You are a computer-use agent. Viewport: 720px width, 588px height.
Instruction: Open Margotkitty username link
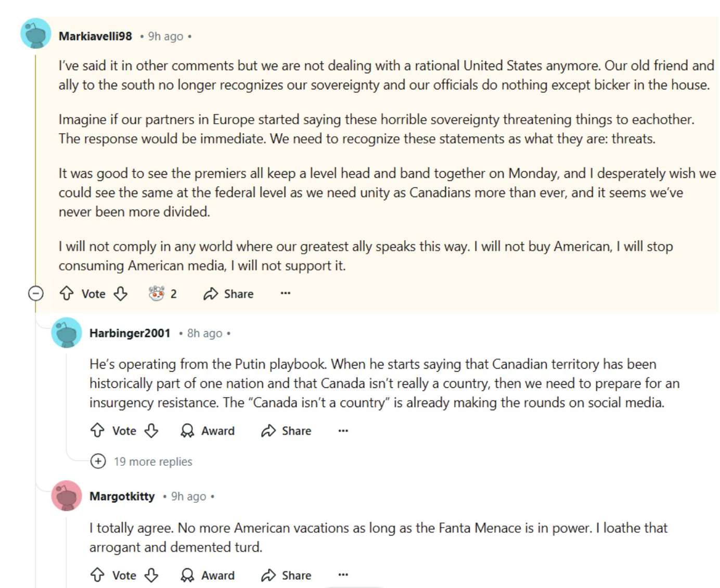click(x=122, y=496)
